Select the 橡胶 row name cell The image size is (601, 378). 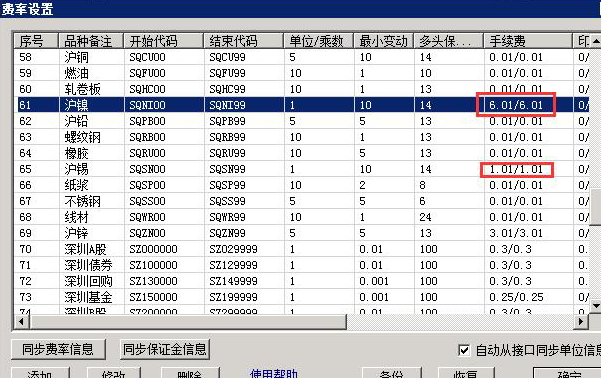point(77,153)
